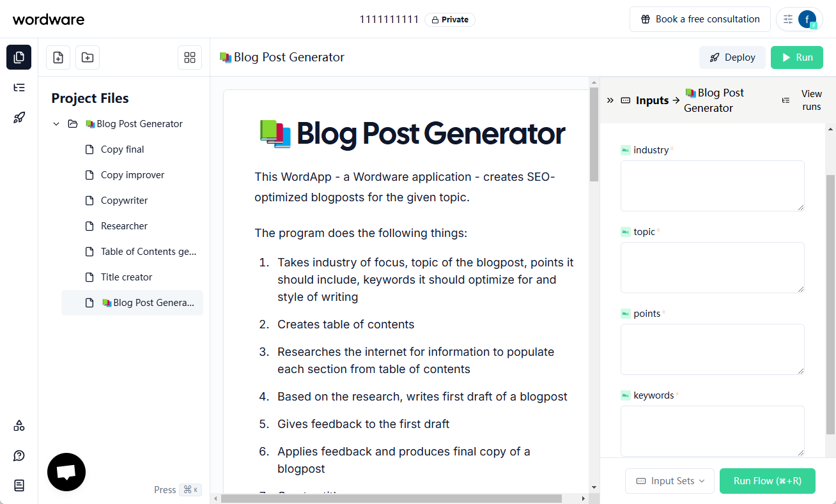Create a new folder with plus icon
The image size is (836, 504).
coord(88,57)
